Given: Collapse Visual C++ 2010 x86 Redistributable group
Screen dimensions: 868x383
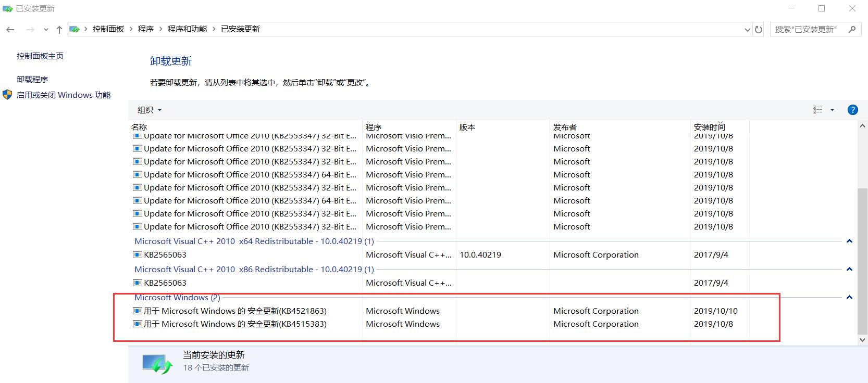Looking at the screenshot, I should point(849,270).
